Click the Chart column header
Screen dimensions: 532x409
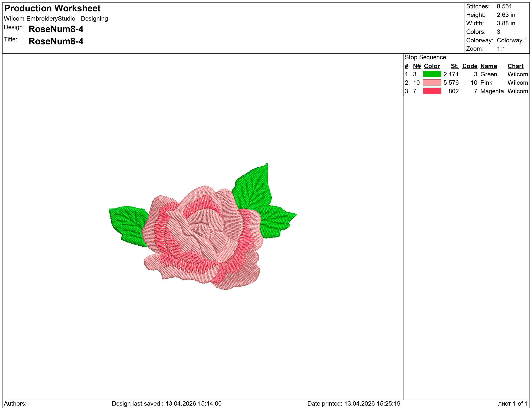tap(515, 66)
